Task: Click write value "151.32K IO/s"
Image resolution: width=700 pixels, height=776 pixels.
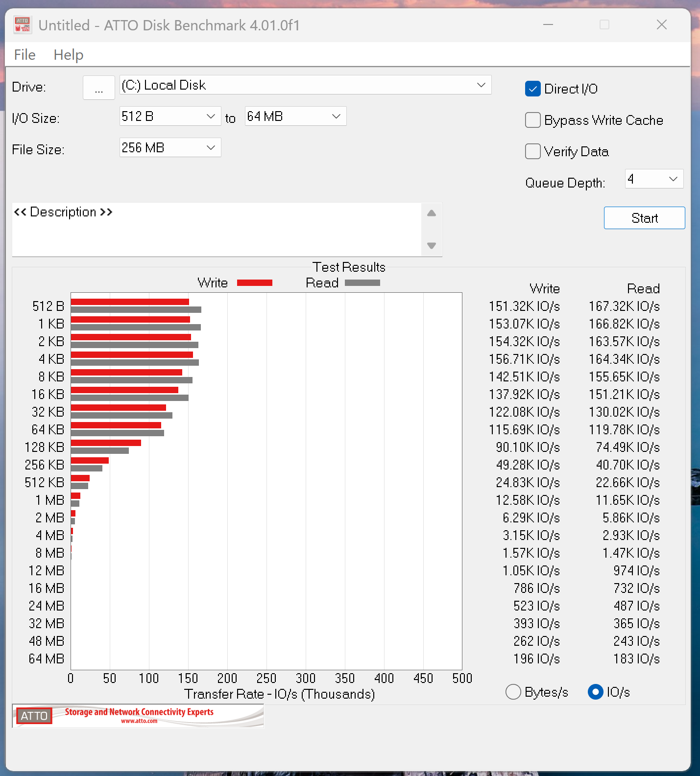Action: [x=524, y=306]
